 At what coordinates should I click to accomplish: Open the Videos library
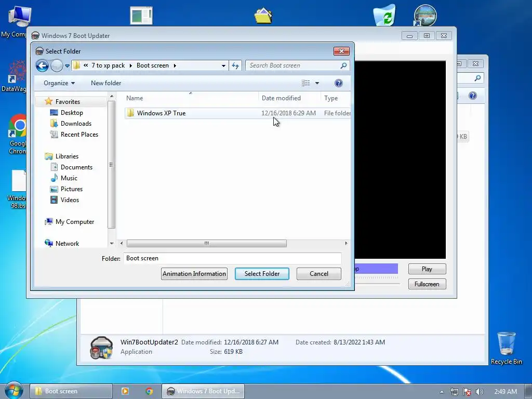70,200
